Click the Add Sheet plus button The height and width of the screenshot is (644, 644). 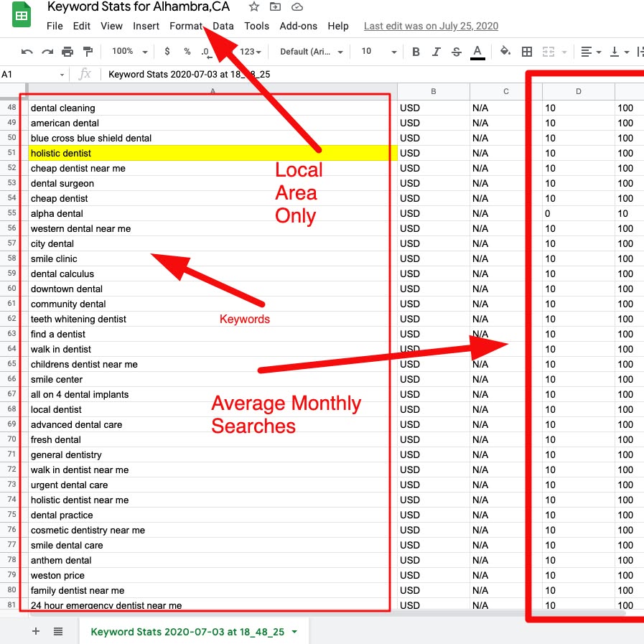36,631
